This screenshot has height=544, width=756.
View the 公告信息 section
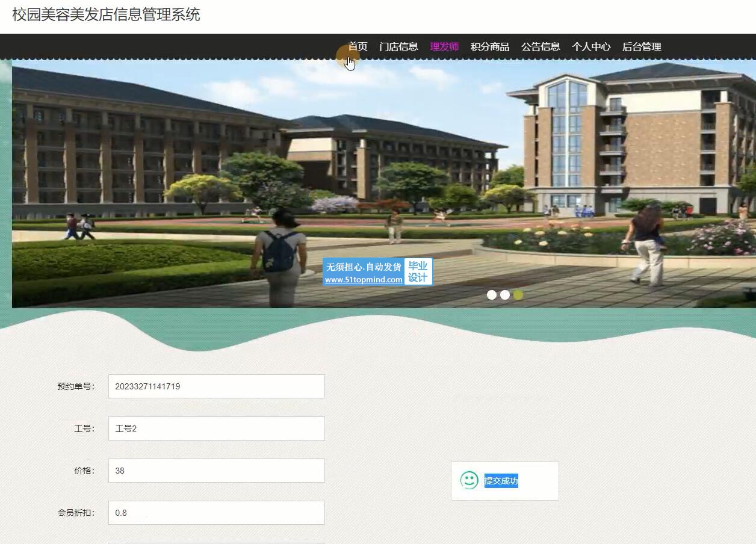tap(541, 46)
